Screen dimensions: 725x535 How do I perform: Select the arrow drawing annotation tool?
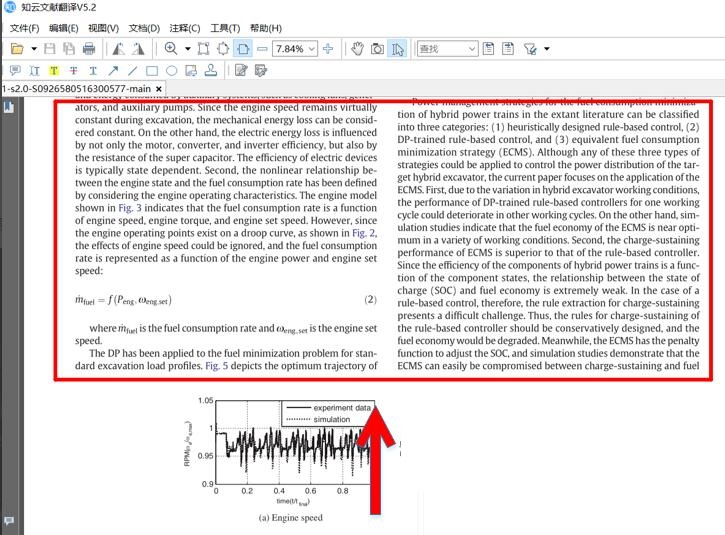(x=113, y=71)
